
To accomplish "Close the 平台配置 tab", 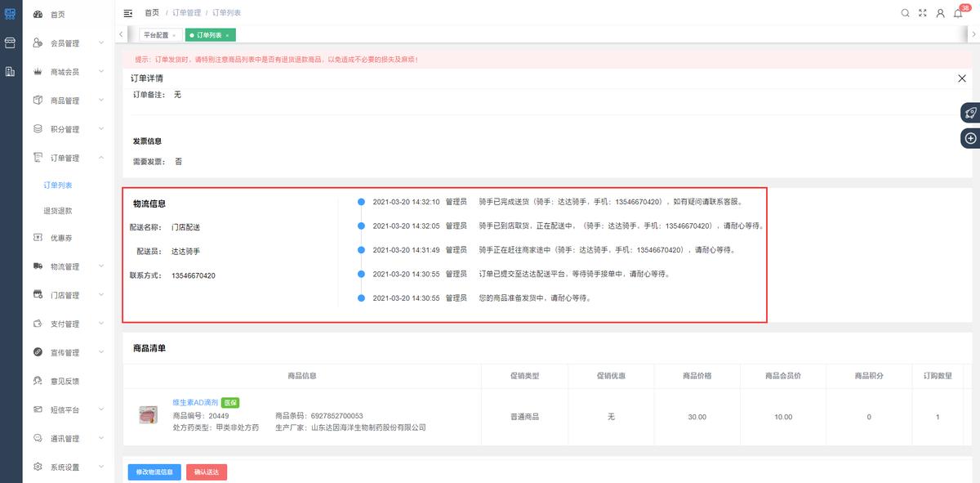I will 174,35.
